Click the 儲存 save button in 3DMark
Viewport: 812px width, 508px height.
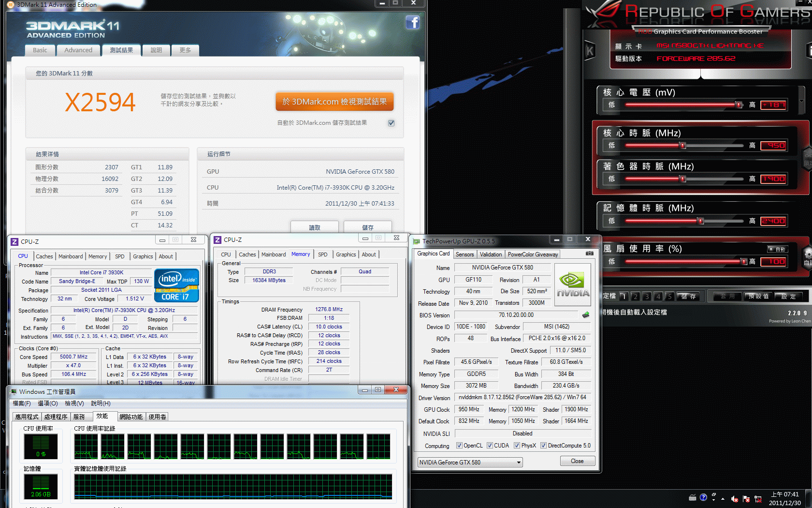coord(368,227)
